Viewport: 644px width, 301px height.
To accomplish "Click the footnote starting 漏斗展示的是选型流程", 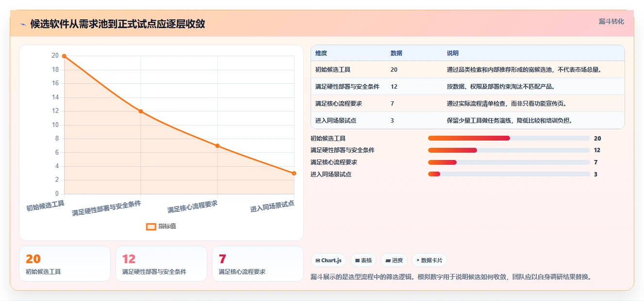I will click(x=451, y=277).
